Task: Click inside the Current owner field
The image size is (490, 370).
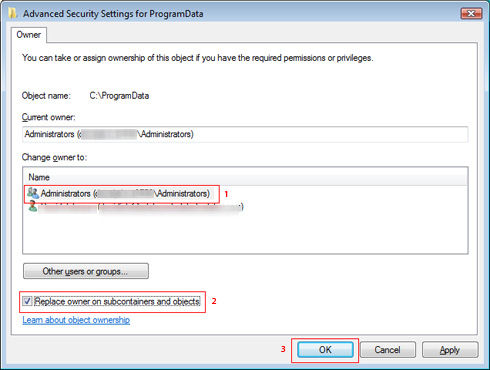Action: (x=245, y=134)
